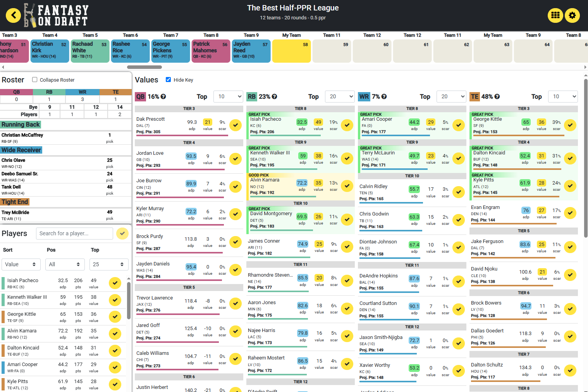Open George Pickens pick 55 card

(x=171, y=51)
